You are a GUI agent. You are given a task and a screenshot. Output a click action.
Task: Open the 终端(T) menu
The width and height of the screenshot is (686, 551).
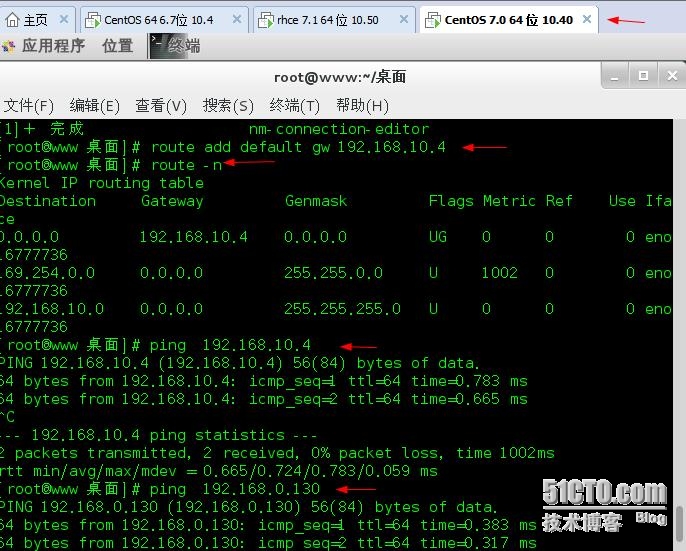[294, 105]
